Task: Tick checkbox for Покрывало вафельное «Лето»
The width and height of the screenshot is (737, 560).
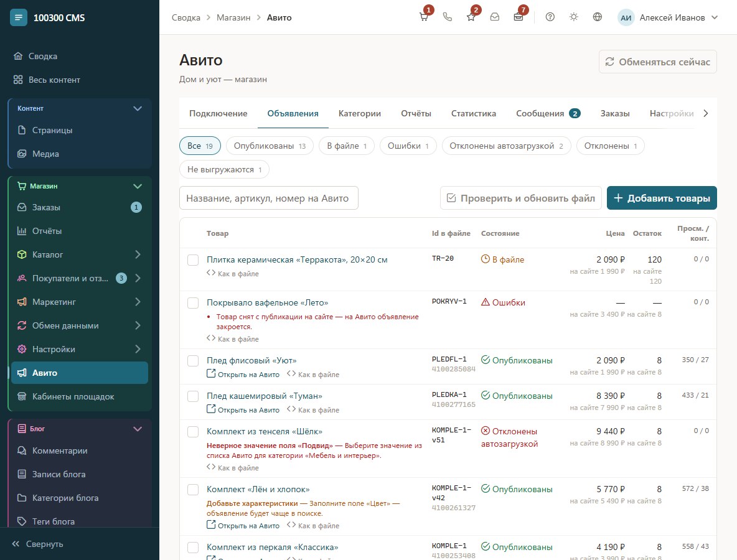Action: [193, 303]
